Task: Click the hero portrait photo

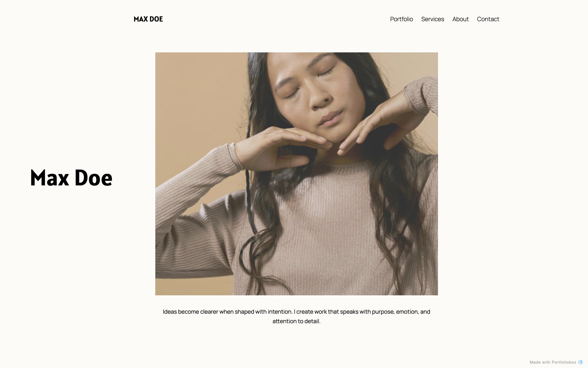Action: click(x=296, y=174)
